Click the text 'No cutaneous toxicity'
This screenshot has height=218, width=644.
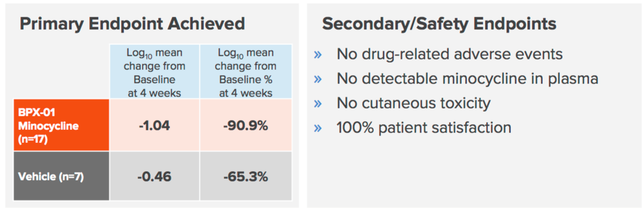413,103
